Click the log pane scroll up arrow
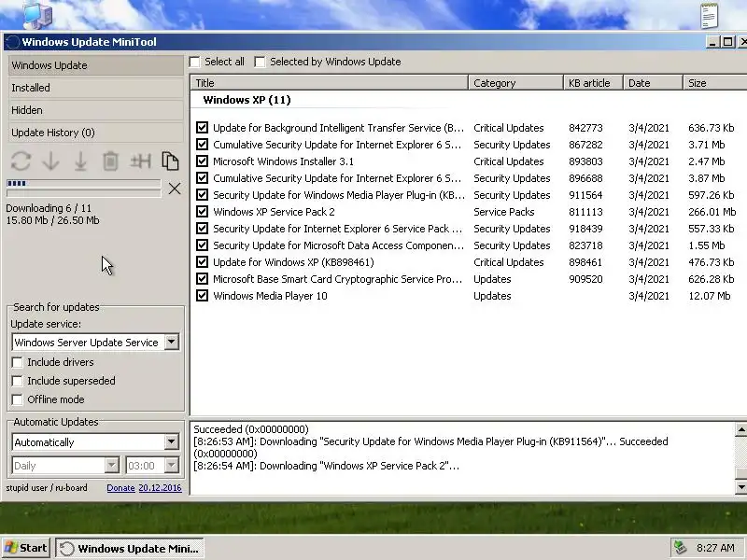Image resolution: width=747 pixels, height=560 pixels. [x=740, y=429]
